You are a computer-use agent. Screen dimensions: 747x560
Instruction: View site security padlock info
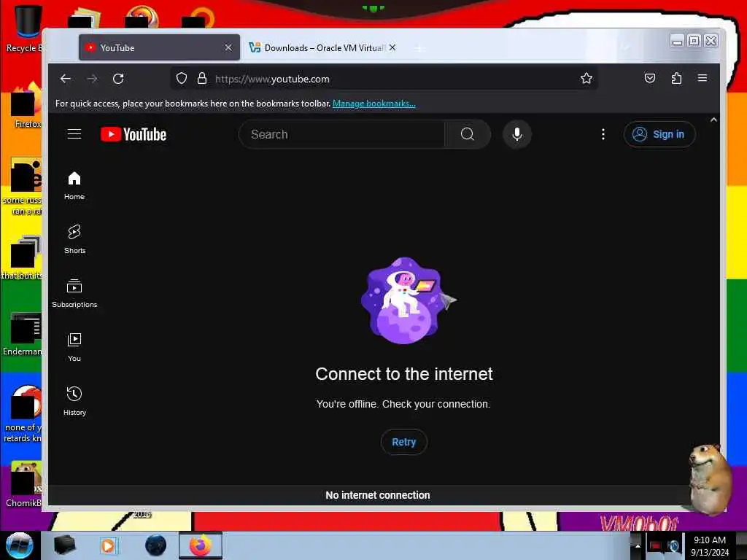(x=202, y=79)
